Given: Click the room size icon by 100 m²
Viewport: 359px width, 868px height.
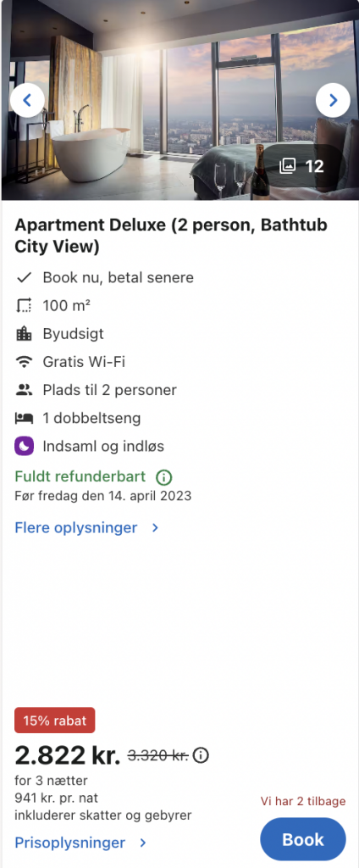Looking at the screenshot, I should coord(24,305).
